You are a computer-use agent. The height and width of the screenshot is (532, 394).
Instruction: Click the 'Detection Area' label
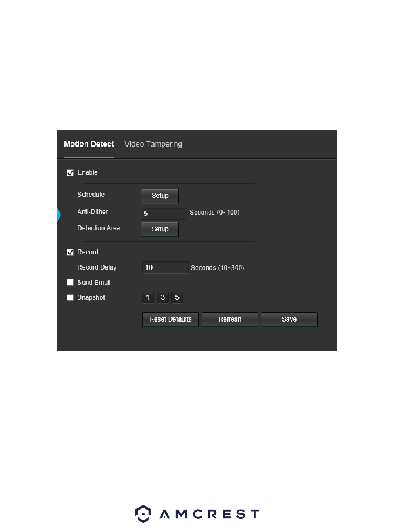[99, 228]
